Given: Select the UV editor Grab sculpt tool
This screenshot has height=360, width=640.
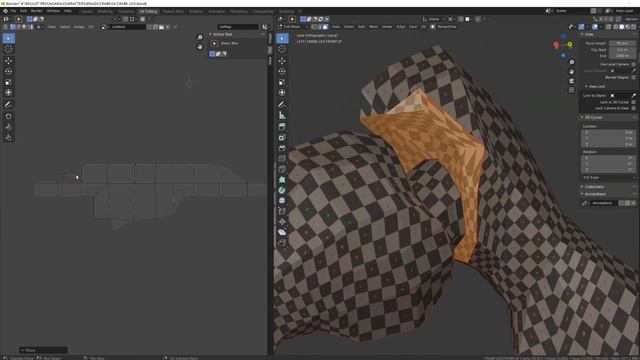Looking at the screenshot, I should [9, 116].
